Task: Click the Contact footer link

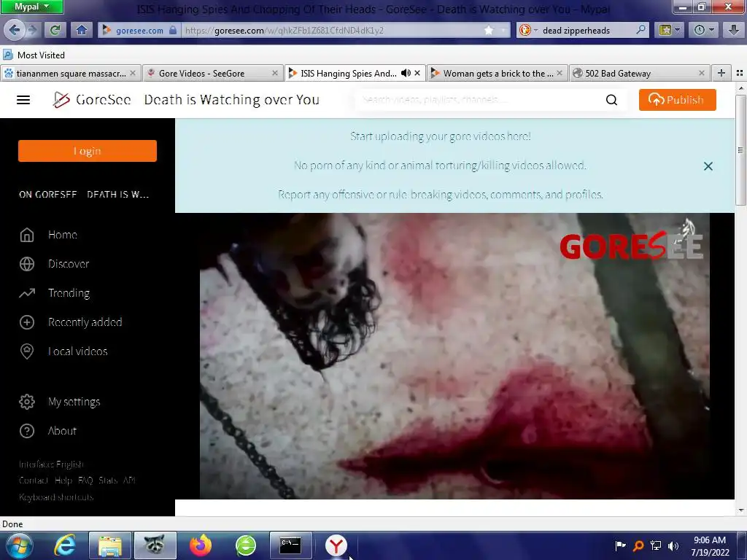Action: tap(34, 481)
